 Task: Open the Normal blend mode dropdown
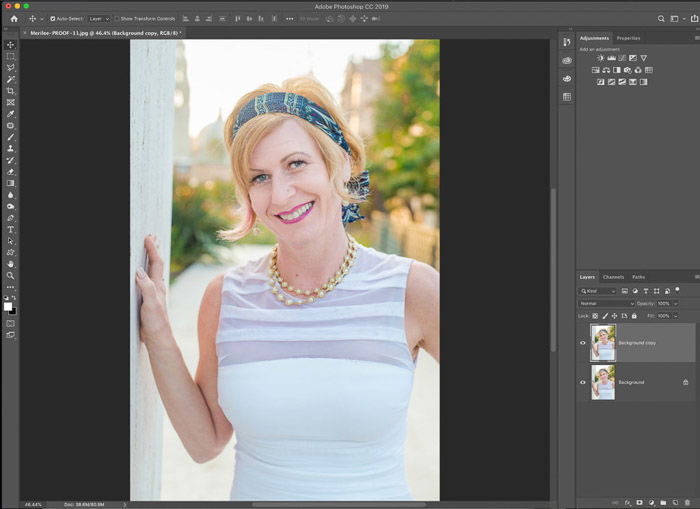(606, 304)
